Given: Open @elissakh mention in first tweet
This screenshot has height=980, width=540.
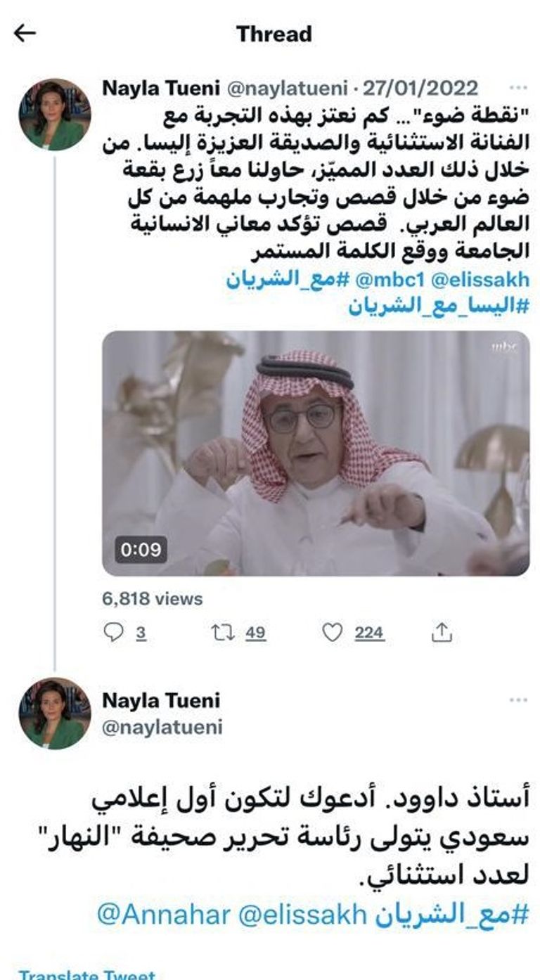Looking at the screenshot, I should [488, 281].
